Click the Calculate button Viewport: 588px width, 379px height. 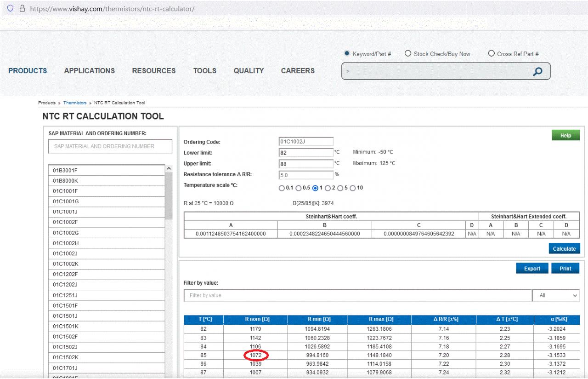564,249
